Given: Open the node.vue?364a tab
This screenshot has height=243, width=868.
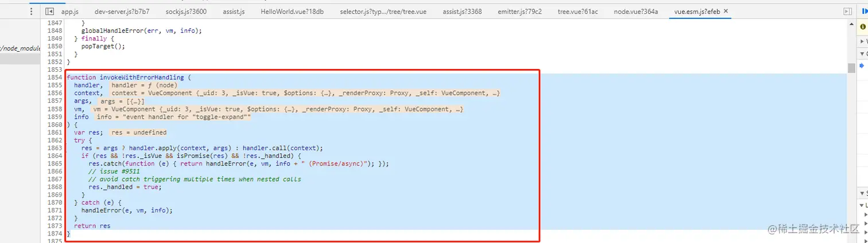Looking at the screenshot, I should point(635,11).
